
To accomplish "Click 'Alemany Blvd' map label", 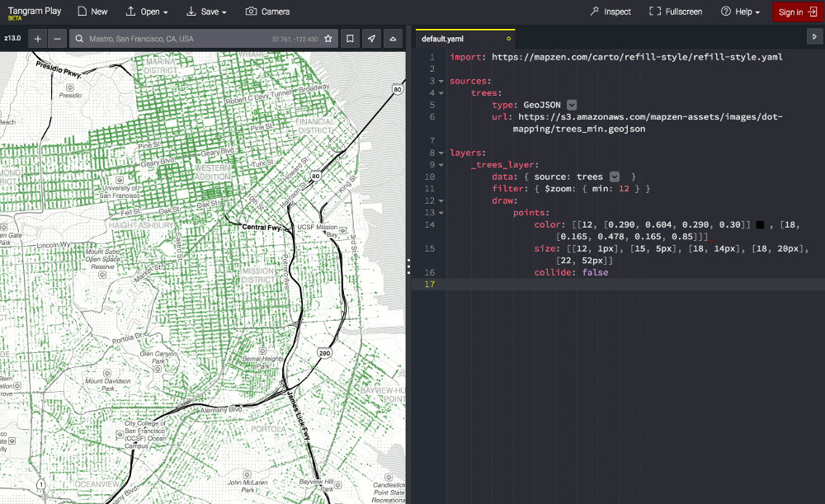I will click(221, 410).
